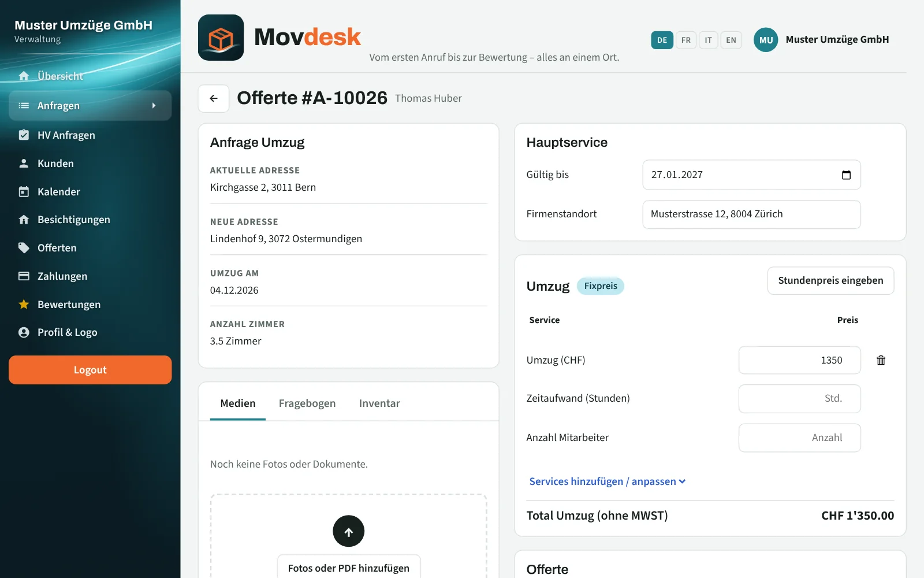Click the Kalender icon in sidebar
Screen dimensions: 924x578
(x=24, y=192)
